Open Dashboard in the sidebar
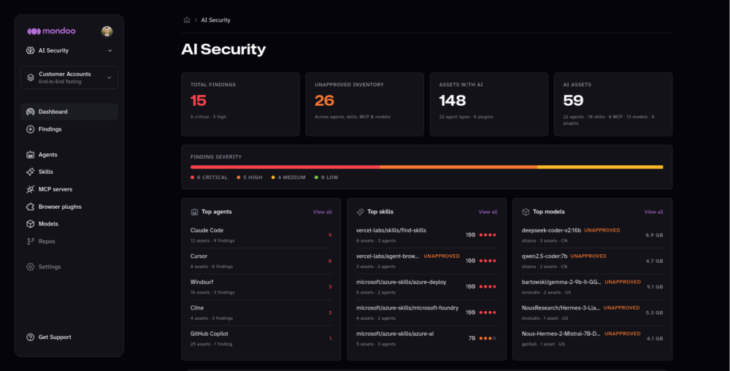Image resolution: width=730 pixels, height=371 pixels. [69, 112]
